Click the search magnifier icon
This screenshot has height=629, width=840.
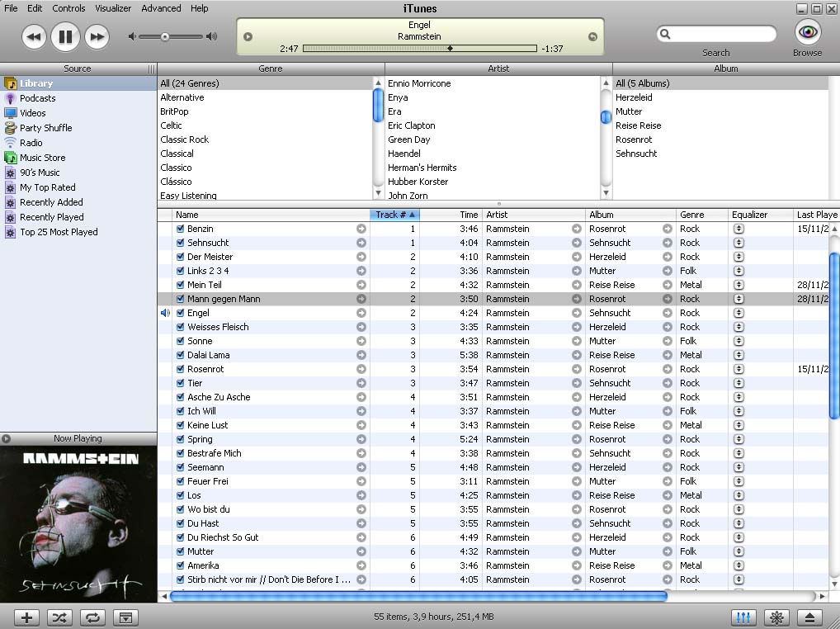click(x=665, y=35)
